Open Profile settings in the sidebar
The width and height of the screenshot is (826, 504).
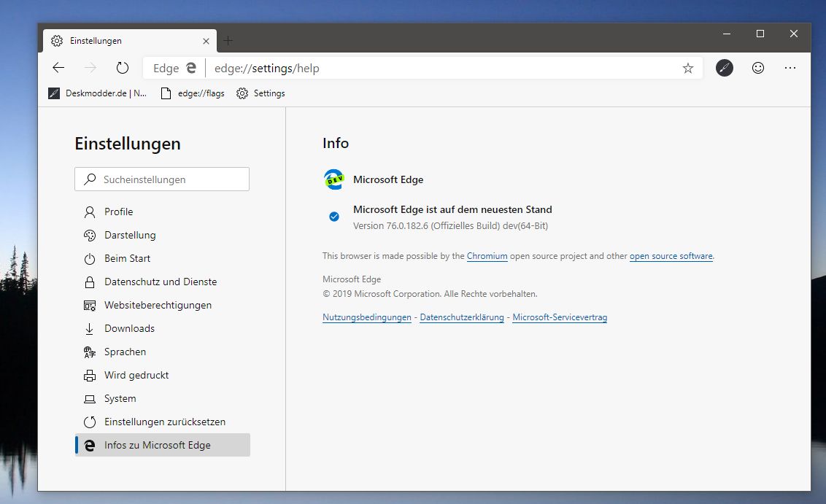click(x=89, y=212)
